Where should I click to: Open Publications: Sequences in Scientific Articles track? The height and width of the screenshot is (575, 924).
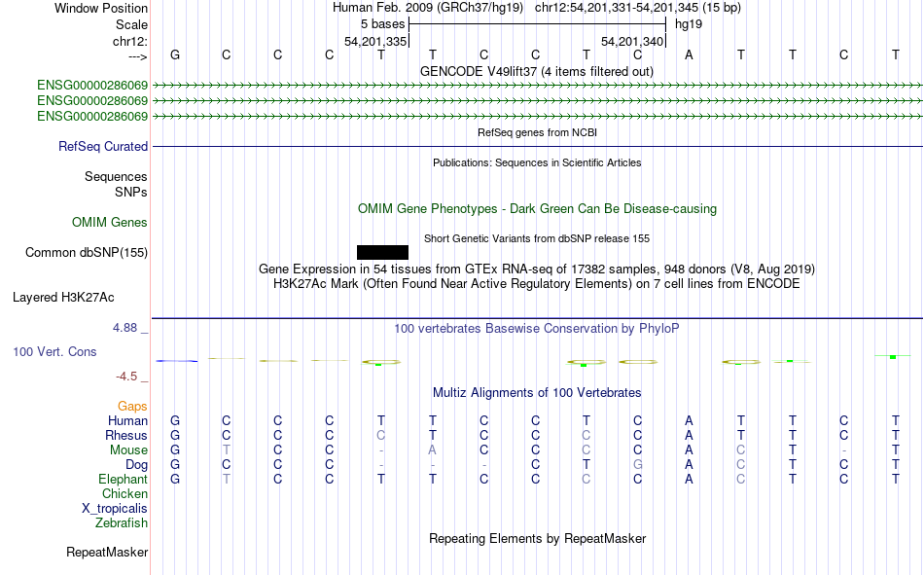tap(537, 162)
